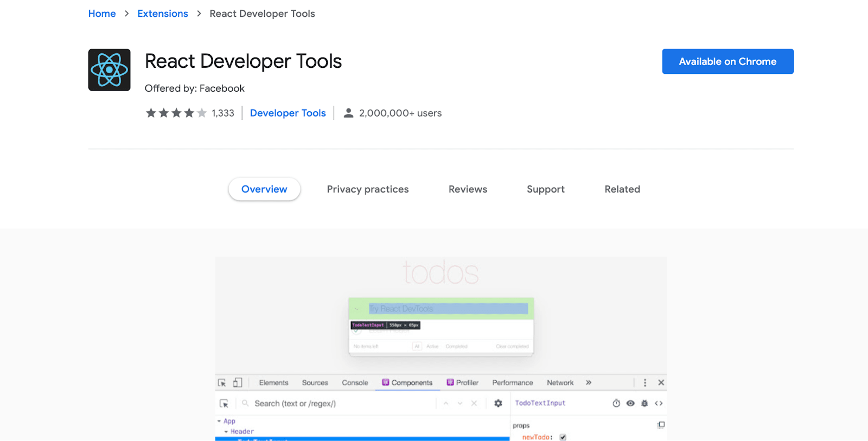The image size is (868, 441).
Task: Click the log component bug icon
Action: pyautogui.click(x=644, y=403)
